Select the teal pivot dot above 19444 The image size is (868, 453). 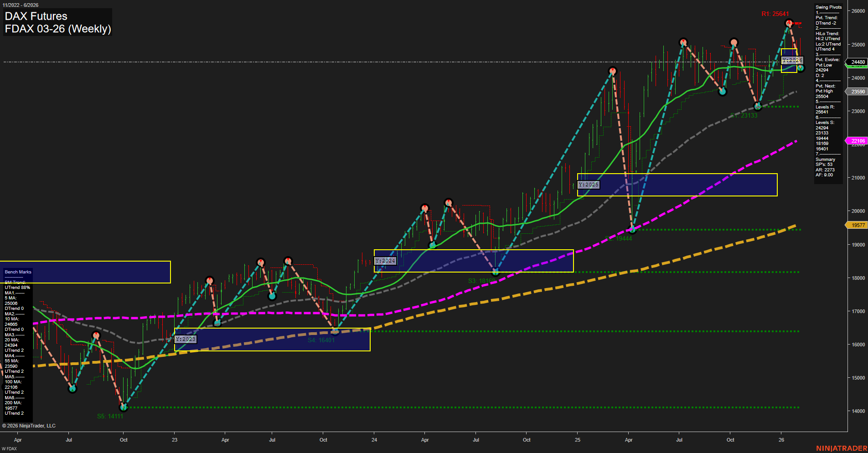pos(631,230)
